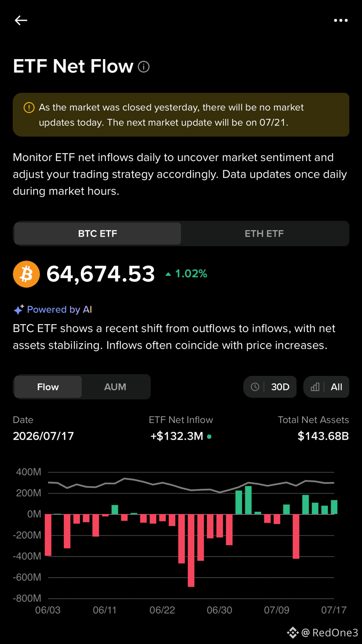
Task: Open the 30D time range dropdown
Action: pyautogui.click(x=270, y=387)
